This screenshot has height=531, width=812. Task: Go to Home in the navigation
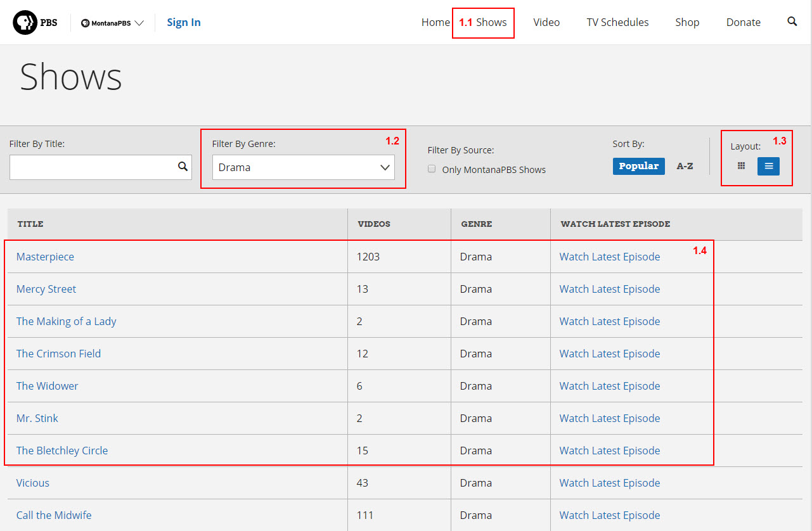click(435, 22)
